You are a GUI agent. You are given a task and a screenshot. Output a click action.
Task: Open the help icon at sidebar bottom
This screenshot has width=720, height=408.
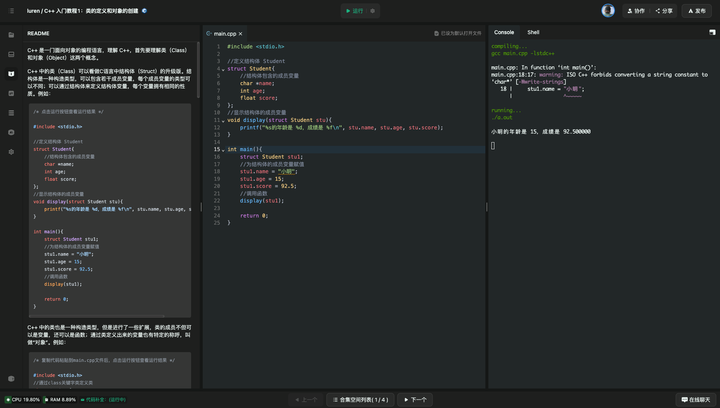point(11,379)
